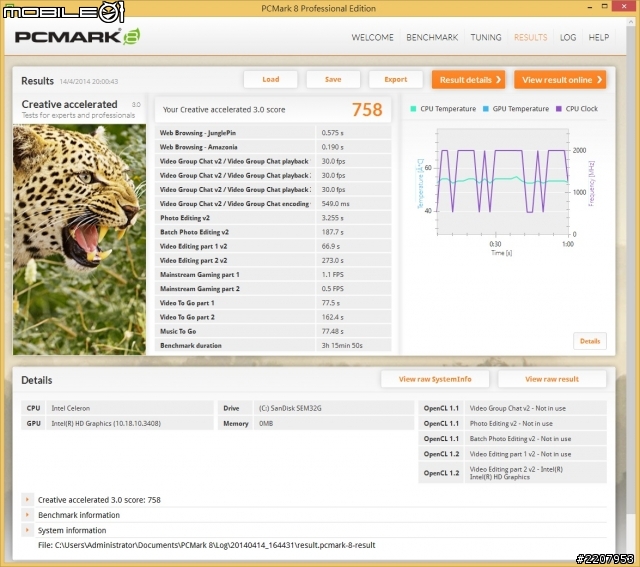
Task: Click the results timestamp 14/4/2014
Action: 89,81
